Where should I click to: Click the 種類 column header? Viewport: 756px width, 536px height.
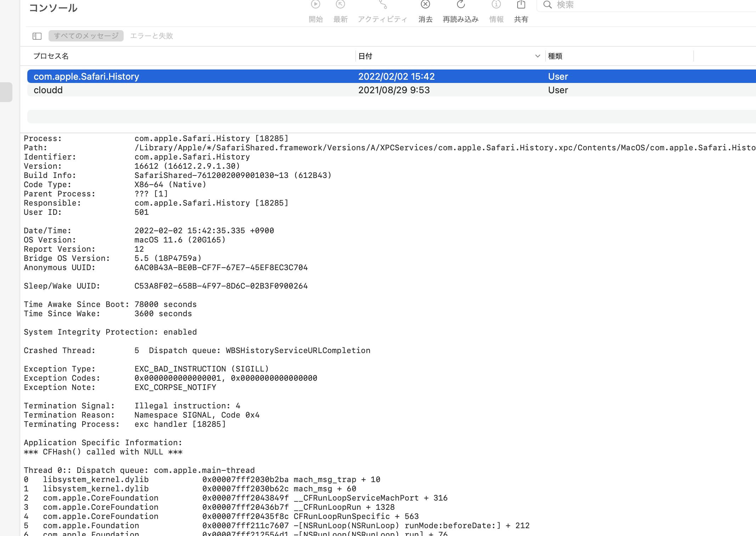(x=555, y=56)
